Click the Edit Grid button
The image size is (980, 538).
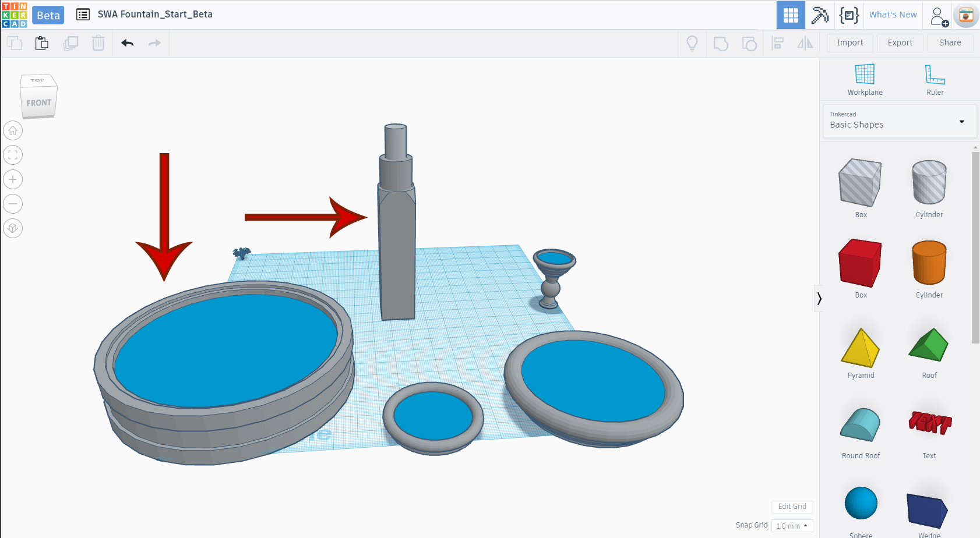click(x=792, y=507)
